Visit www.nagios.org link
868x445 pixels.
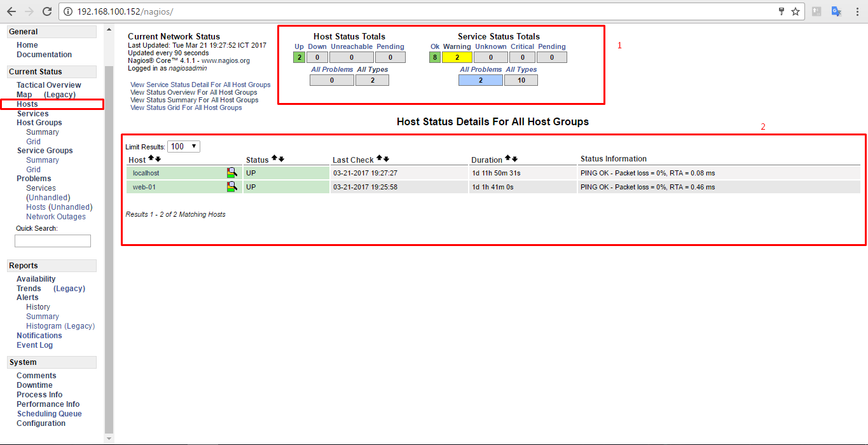click(x=226, y=61)
